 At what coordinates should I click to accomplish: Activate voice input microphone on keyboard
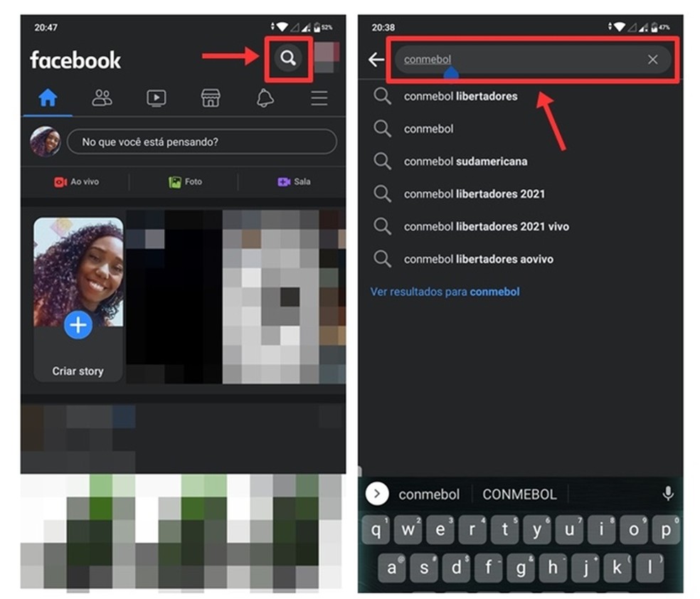pos(668,494)
